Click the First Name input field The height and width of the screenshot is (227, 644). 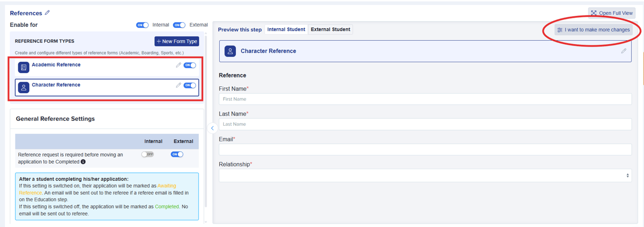click(425, 99)
